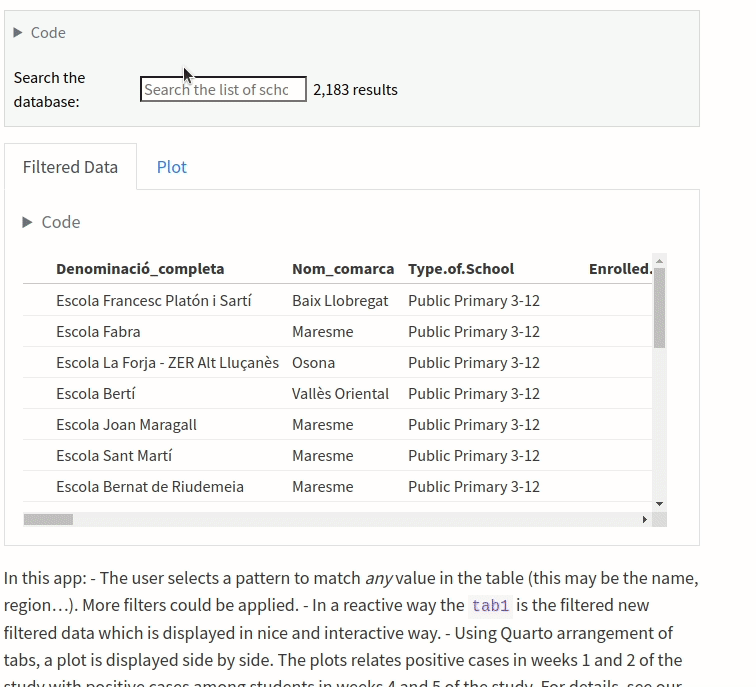
Task: Expand the Code section under Filtered Data
Action: [x=28, y=222]
